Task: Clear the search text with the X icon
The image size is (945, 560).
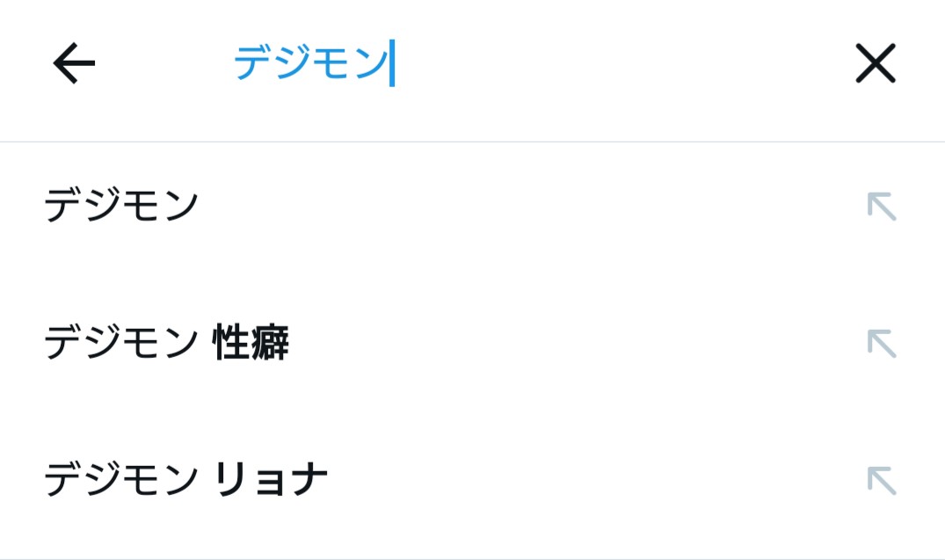Action: (875, 64)
